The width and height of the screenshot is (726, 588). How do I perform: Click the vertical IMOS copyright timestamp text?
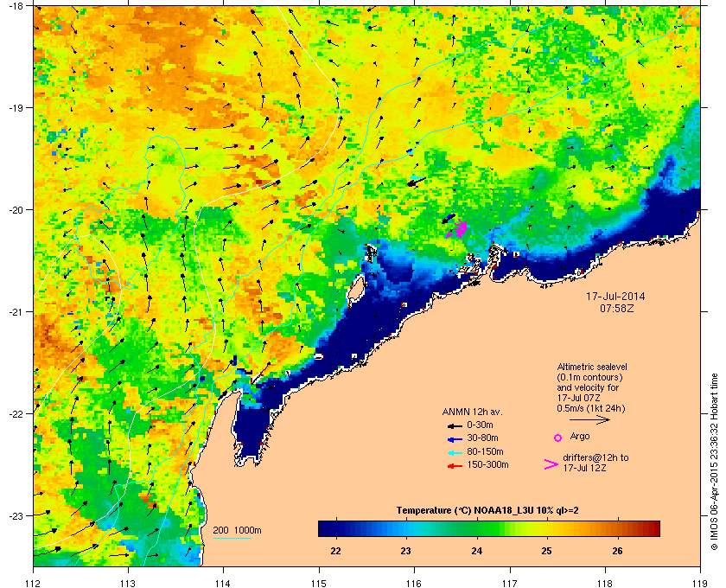tap(714, 462)
